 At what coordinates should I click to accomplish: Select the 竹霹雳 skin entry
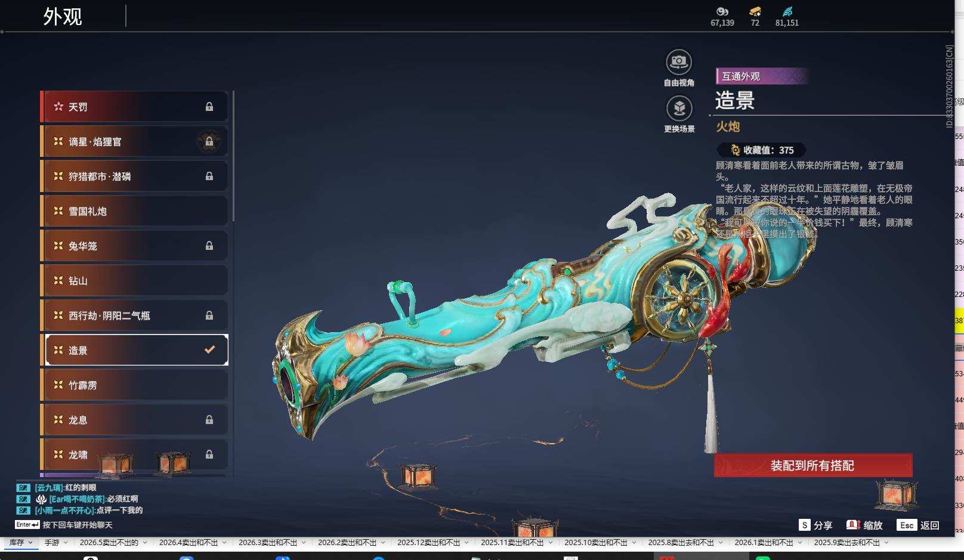134,385
